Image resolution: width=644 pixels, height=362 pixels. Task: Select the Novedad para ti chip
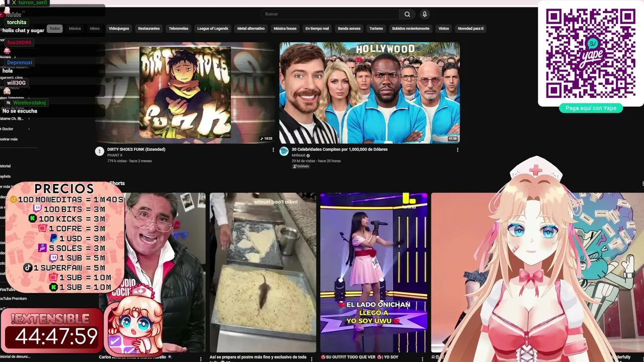(x=470, y=29)
